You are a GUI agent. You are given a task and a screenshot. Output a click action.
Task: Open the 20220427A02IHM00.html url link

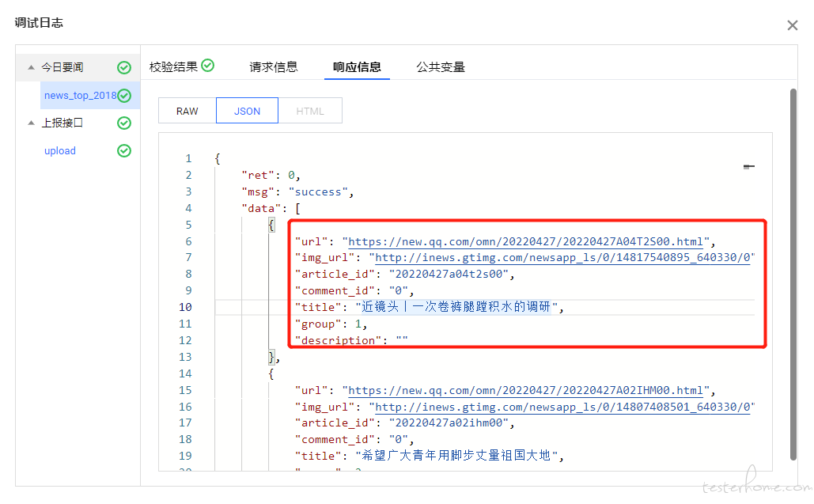click(525, 391)
